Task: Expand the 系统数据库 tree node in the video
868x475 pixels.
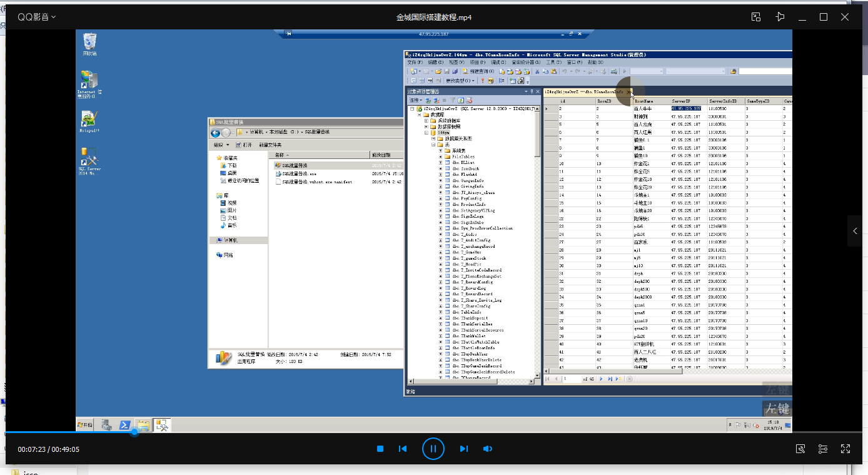Action: click(426, 121)
